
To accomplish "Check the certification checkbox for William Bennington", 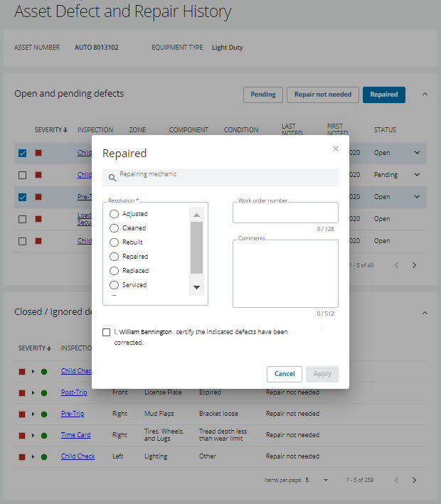I will (x=106, y=332).
